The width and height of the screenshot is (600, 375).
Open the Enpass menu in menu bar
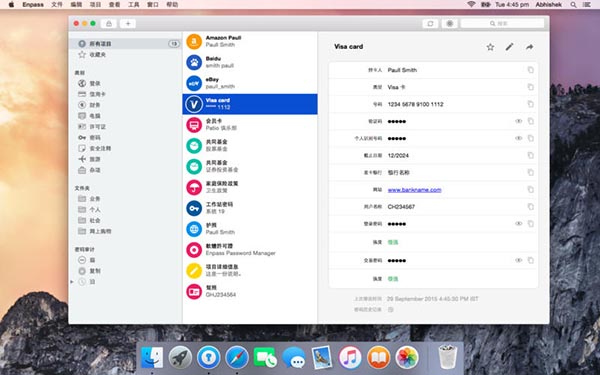click(x=33, y=5)
